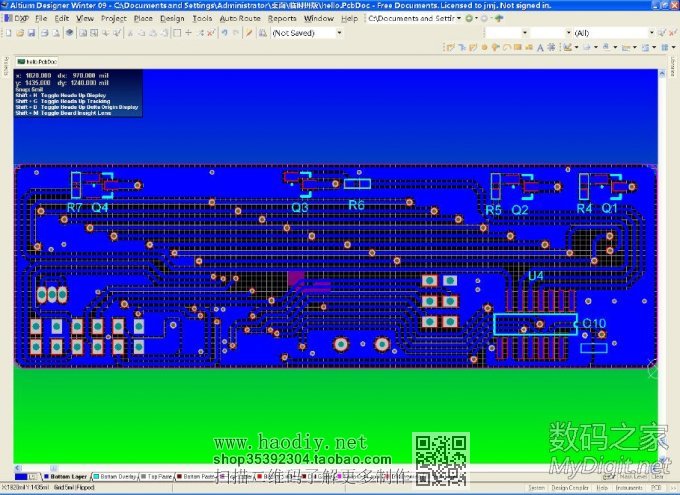Click the Save document toolbar icon
This screenshot has height=495, width=680.
pos(32,32)
